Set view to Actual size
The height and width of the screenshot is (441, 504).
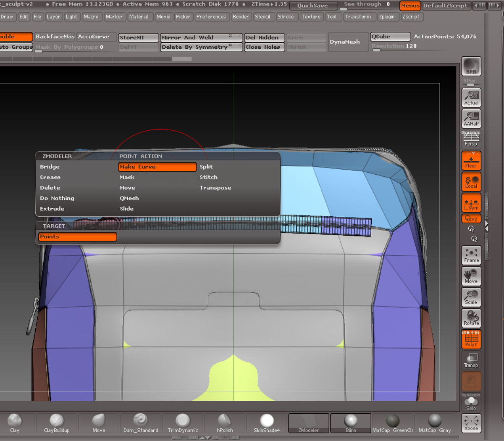point(471,97)
